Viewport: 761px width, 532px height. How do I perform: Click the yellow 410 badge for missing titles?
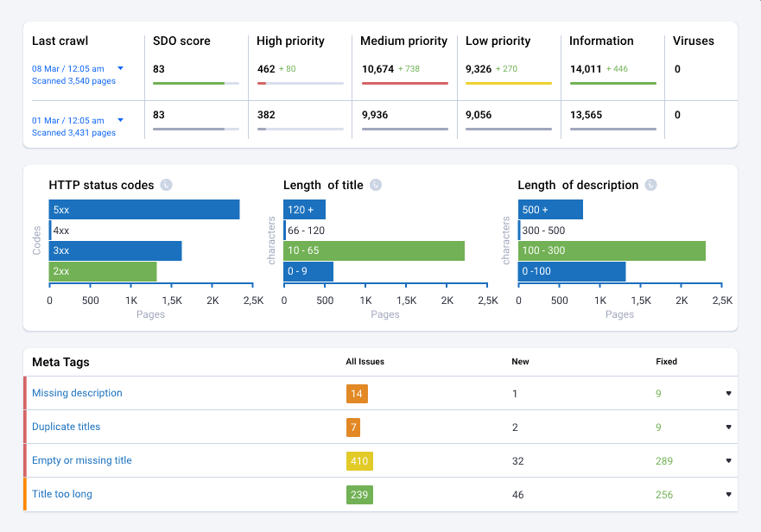pyautogui.click(x=359, y=460)
